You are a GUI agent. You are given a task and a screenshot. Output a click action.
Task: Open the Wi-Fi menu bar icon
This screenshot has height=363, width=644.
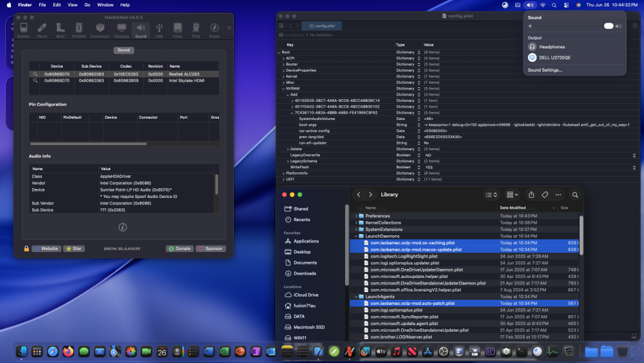tap(542, 5)
